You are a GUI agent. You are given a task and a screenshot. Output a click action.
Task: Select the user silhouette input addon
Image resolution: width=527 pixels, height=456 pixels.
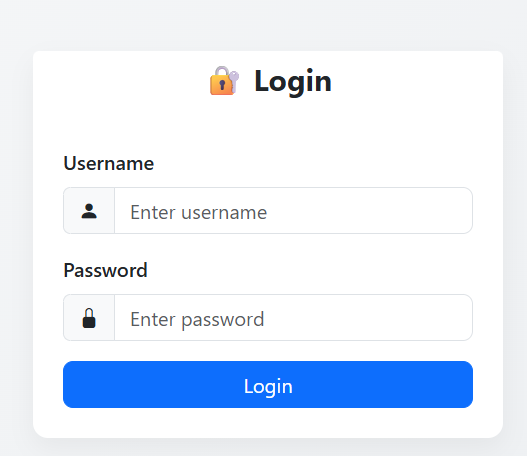pyautogui.click(x=89, y=211)
